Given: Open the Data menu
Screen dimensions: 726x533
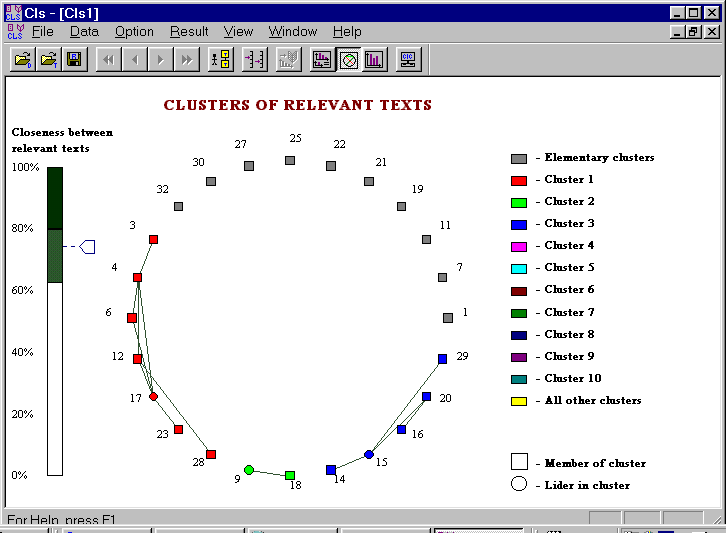Looking at the screenshot, I should [84, 31].
